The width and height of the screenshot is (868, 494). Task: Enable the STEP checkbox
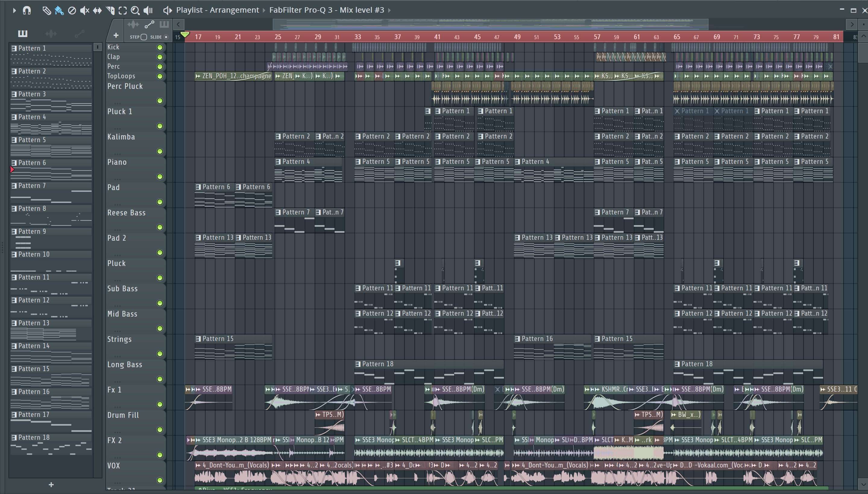pos(144,37)
